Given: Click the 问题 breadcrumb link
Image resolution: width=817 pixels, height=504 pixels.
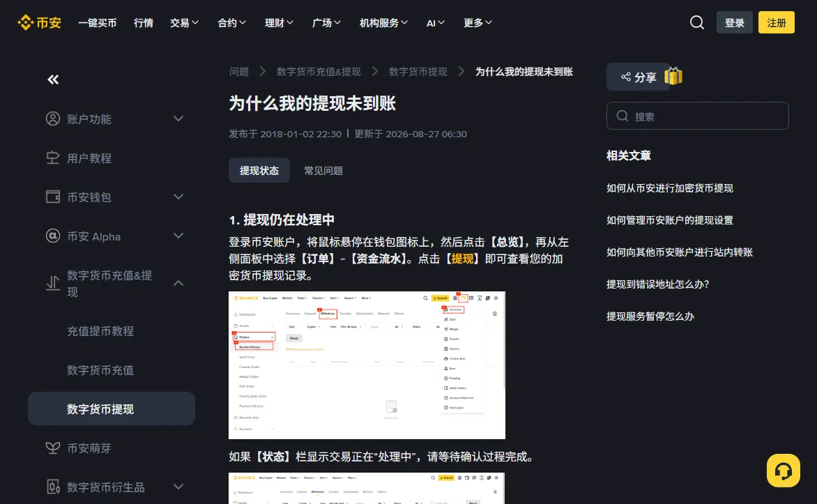Looking at the screenshot, I should pyautogui.click(x=239, y=71).
